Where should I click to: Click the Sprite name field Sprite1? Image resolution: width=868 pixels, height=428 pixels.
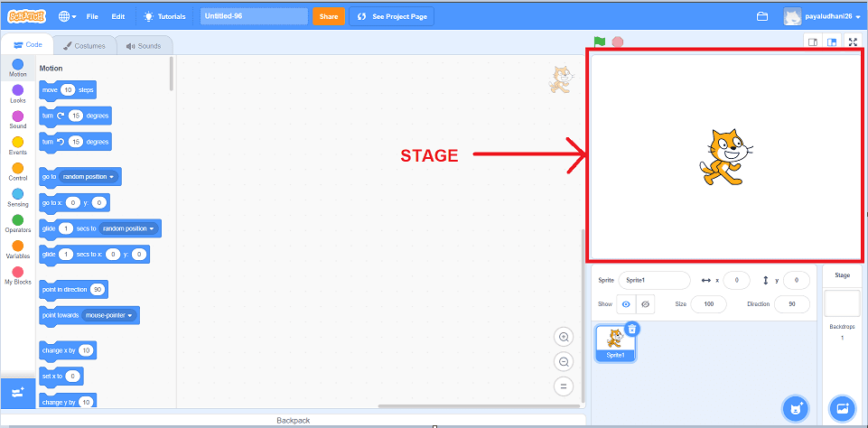click(x=654, y=280)
